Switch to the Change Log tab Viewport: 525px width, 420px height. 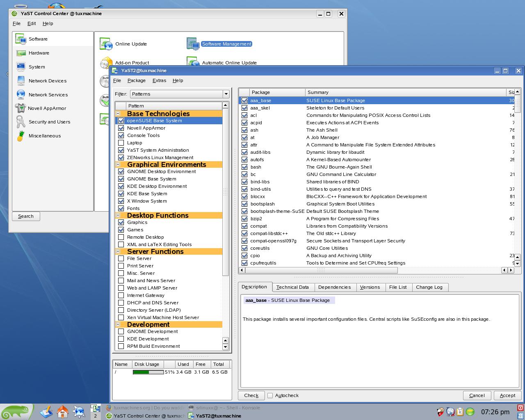429,287
